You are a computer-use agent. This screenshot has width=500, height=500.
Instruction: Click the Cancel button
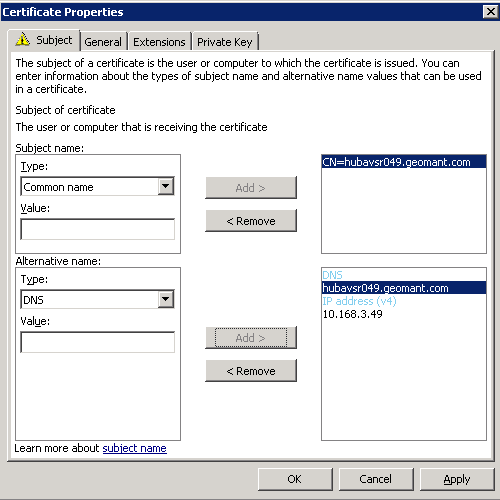point(376,479)
